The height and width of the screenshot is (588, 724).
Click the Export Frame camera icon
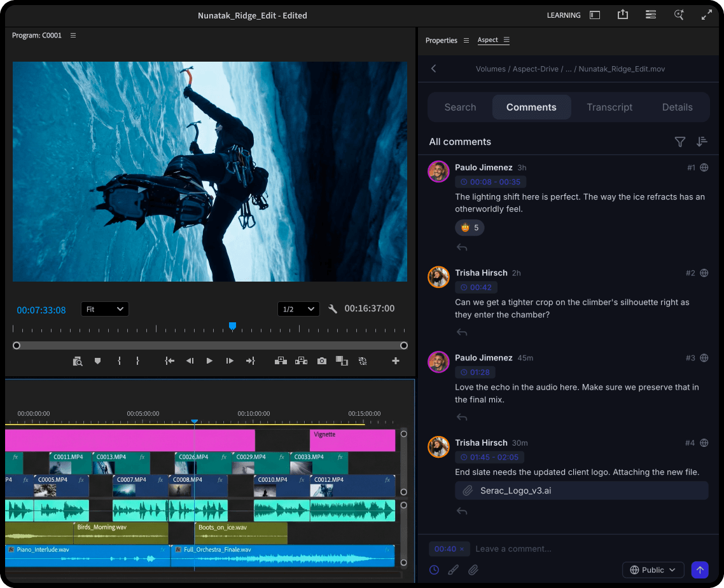click(321, 360)
